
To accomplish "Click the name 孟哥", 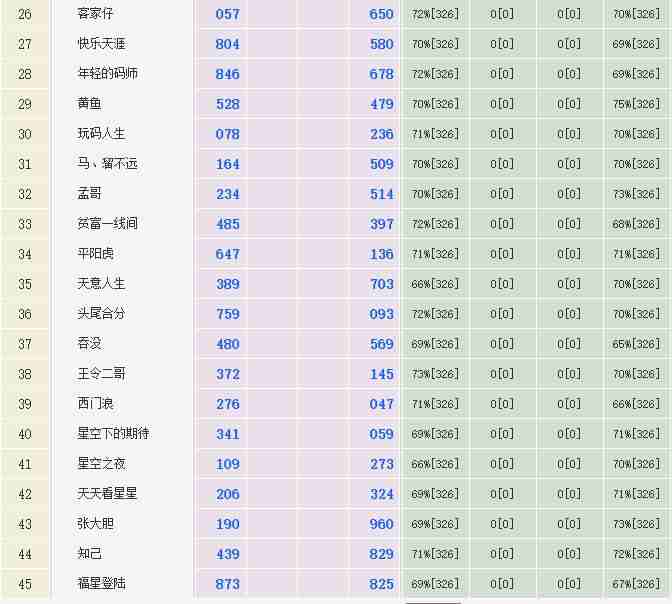I will (x=89, y=194).
